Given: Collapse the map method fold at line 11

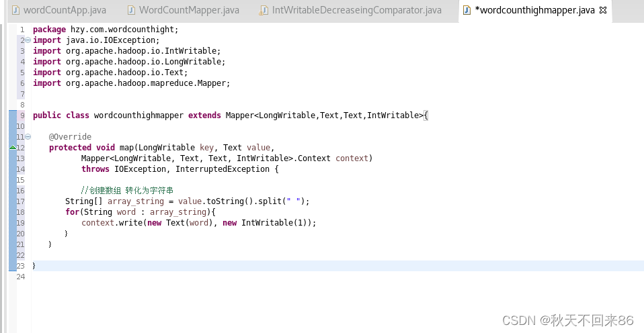Looking at the screenshot, I should point(28,136).
